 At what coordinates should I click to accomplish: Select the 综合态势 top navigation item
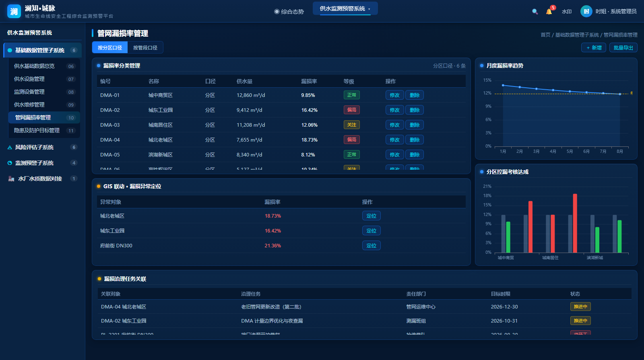click(x=289, y=12)
